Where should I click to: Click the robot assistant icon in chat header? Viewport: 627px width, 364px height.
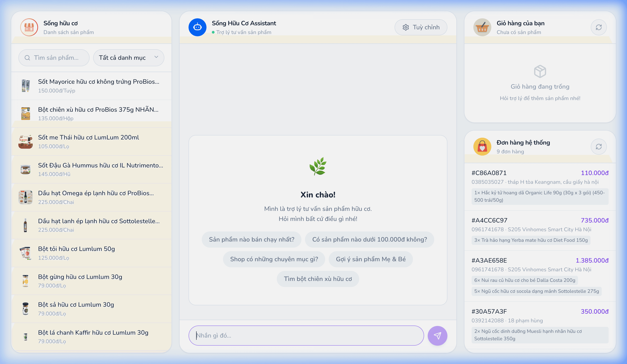(x=197, y=27)
